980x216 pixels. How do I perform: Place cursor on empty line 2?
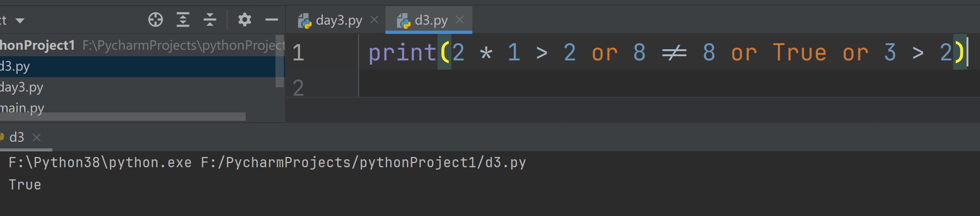557,87
